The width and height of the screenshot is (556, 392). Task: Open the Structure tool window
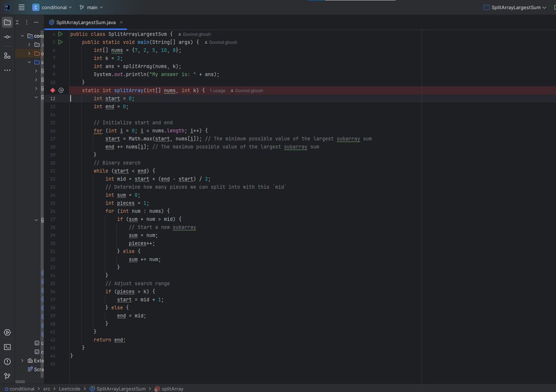pyautogui.click(x=7, y=56)
